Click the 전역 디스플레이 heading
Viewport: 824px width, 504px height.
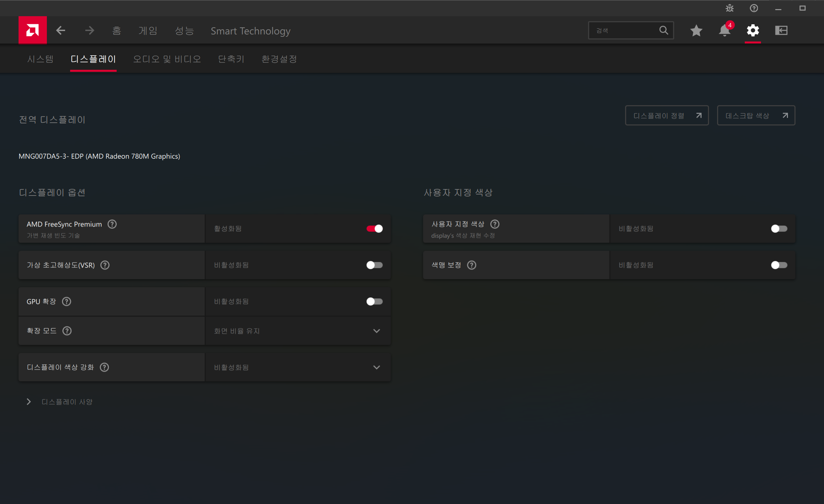[52, 120]
